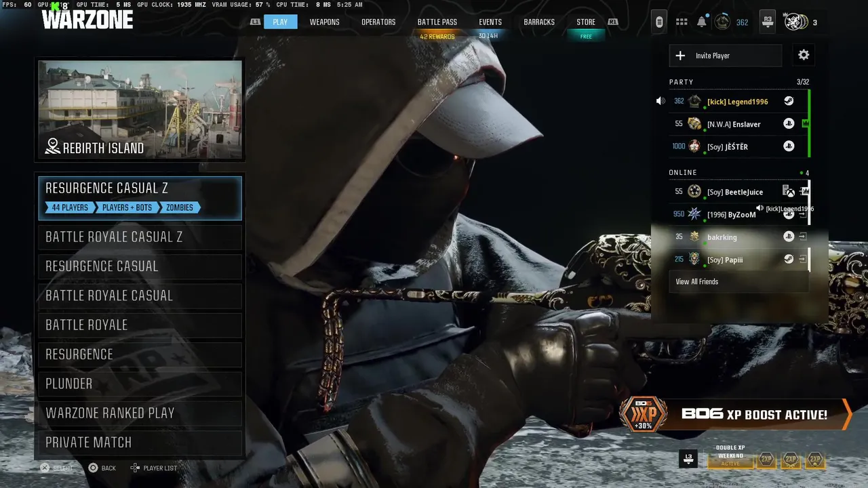The width and height of the screenshot is (868, 488).
Task: Select the standard Resurgence playlist
Action: (140, 354)
